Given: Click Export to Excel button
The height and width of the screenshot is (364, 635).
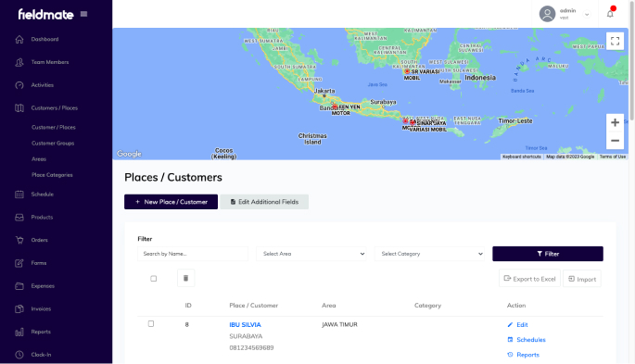Looking at the screenshot, I should [x=529, y=279].
